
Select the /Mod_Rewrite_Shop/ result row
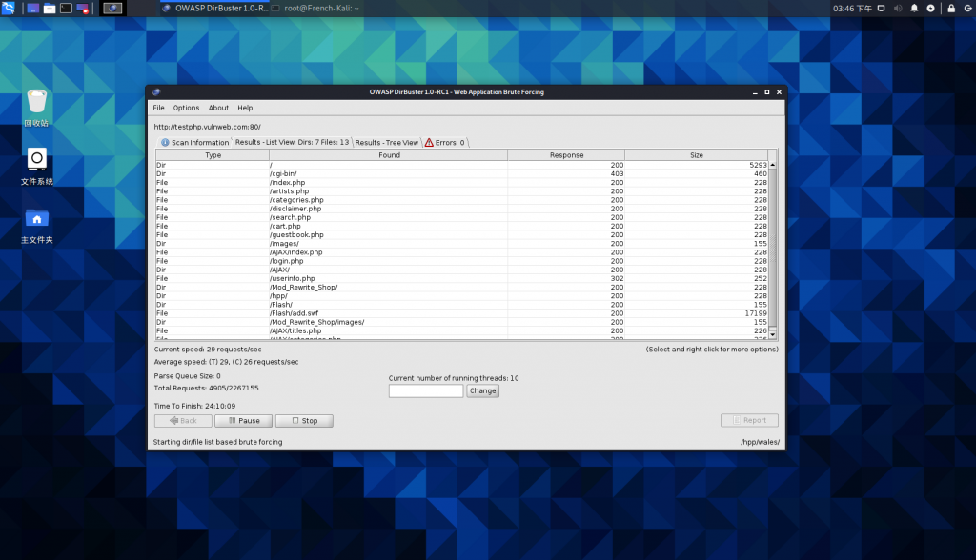(462, 287)
